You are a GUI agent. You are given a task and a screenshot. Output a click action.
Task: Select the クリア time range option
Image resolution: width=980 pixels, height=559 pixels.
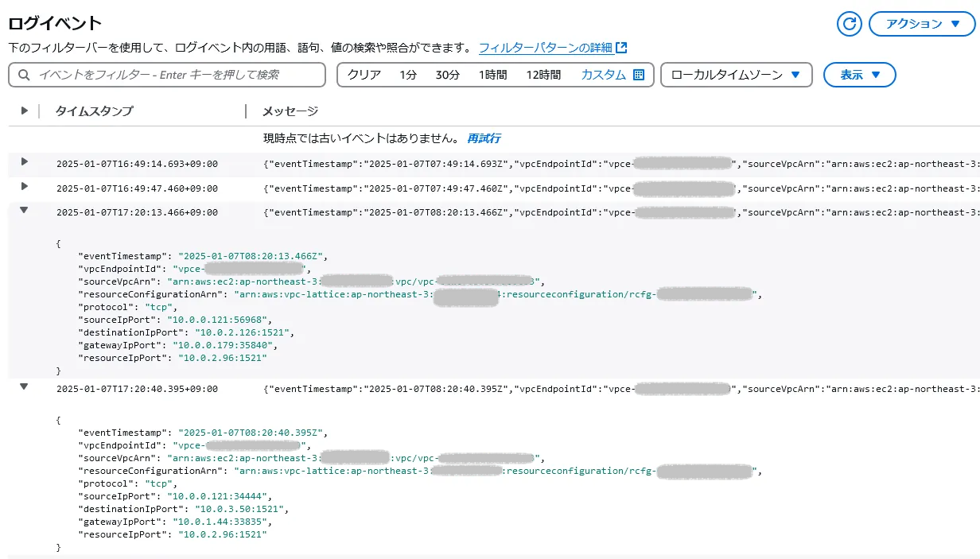[x=364, y=75]
